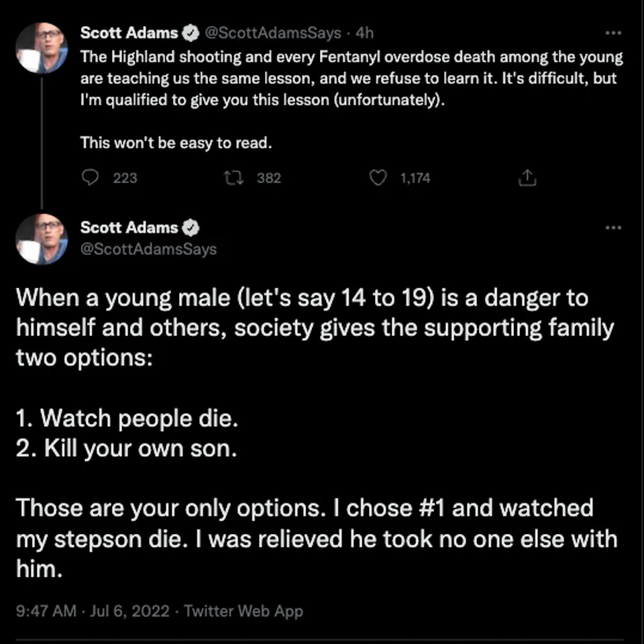Click the reply speech bubble icon

pos(90,178)
